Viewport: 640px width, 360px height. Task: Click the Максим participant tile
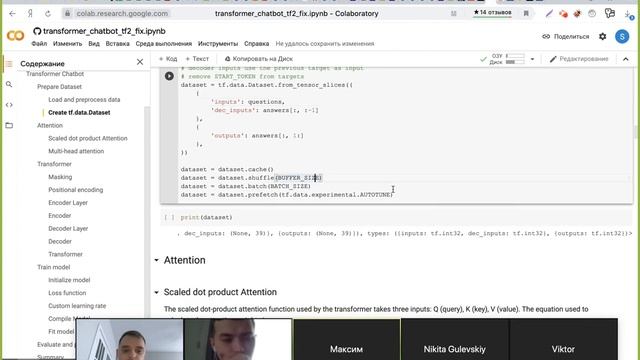coord(347,340)
